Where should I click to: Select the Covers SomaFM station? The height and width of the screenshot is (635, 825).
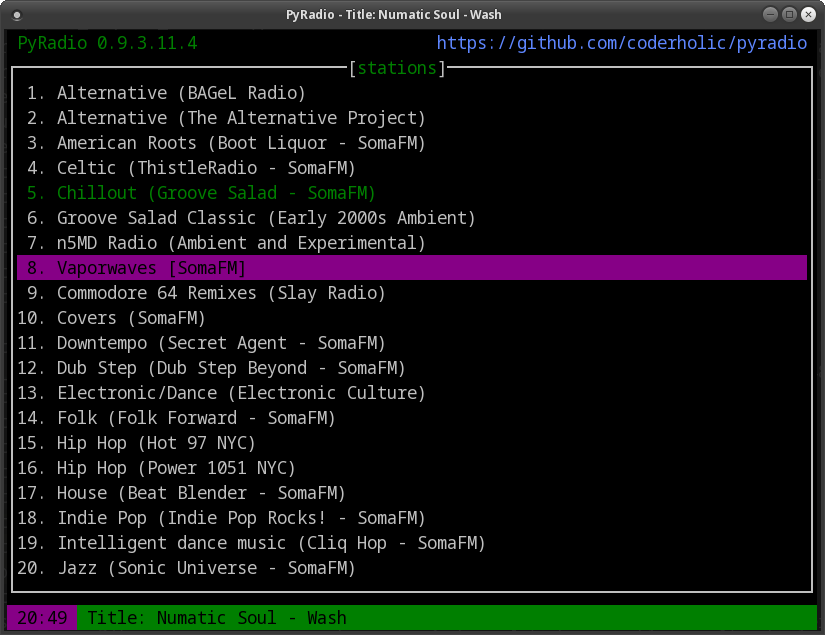pos(130,317)
